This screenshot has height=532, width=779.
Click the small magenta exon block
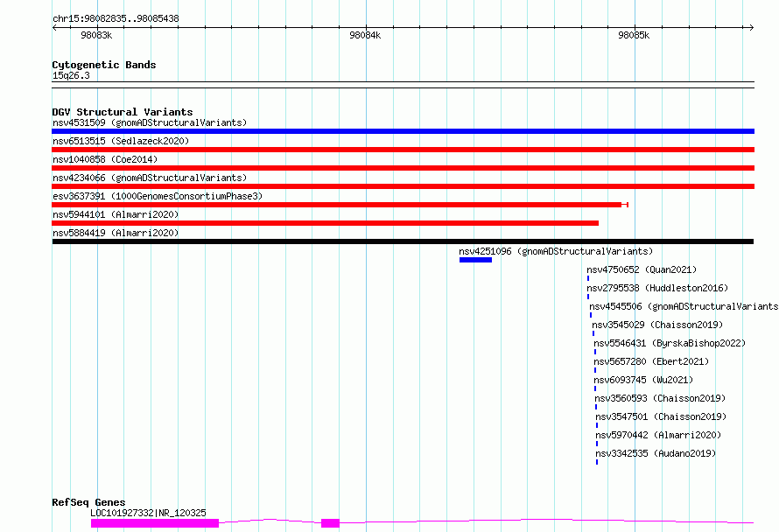[330, 523]
